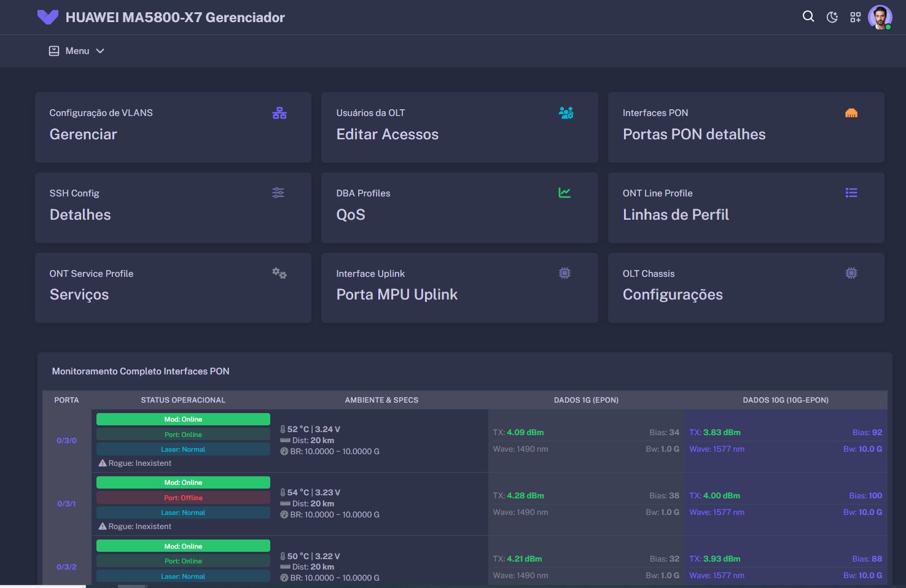Click the chip icon on OLT Chassis card
Screen dimensions: 906x588
[x=851, y=273]
